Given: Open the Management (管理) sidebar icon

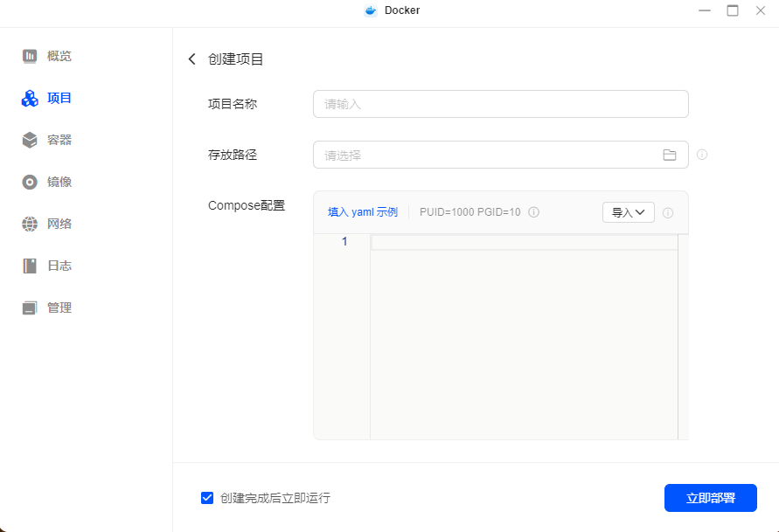Looking at the screenshot, I should [x=30, y=307].
